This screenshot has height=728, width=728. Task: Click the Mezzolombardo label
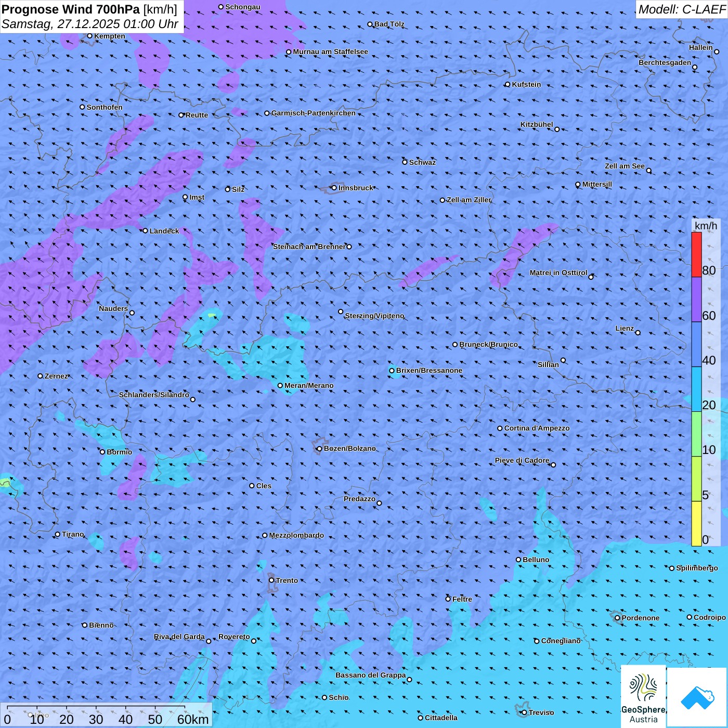(296, 535)
